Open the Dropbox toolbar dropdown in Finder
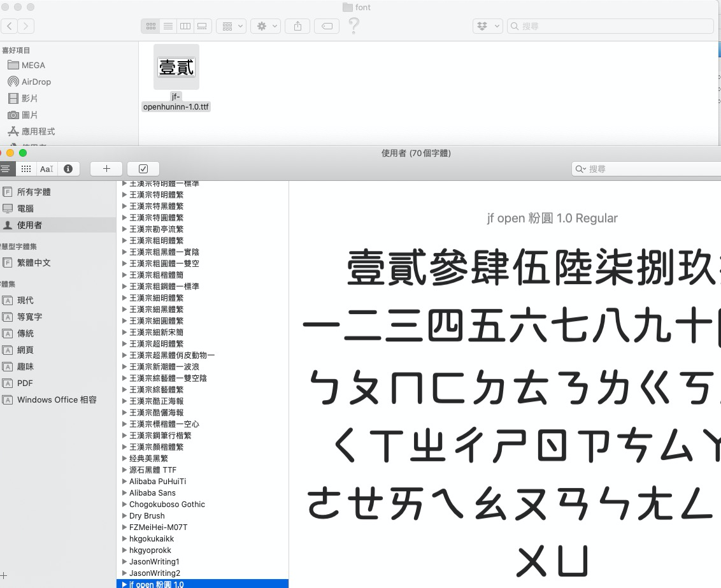Image resolution: width=721 pixels, height=588 pixels. pyautogui.click(x=487, y=26)
